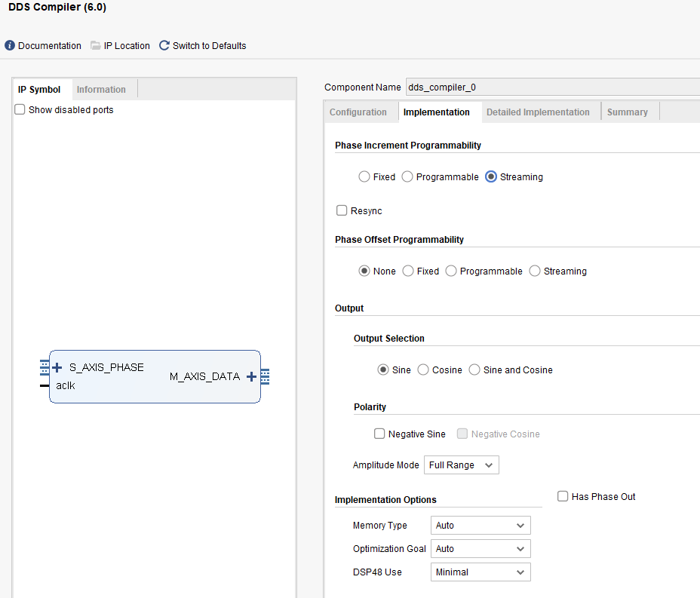Click the Documentation info icon
The image size is (700, 598).
10,46
